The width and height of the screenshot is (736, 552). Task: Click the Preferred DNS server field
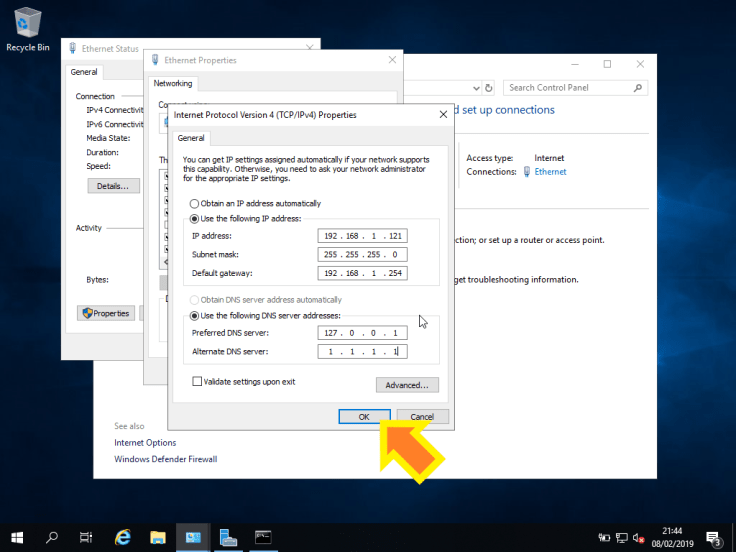tap(362, 333)
